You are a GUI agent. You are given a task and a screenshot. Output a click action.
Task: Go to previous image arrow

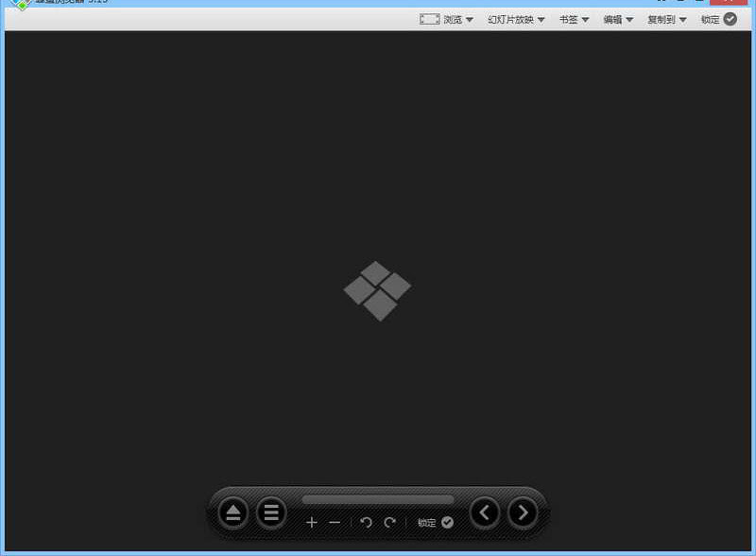[x=485, y=513]
